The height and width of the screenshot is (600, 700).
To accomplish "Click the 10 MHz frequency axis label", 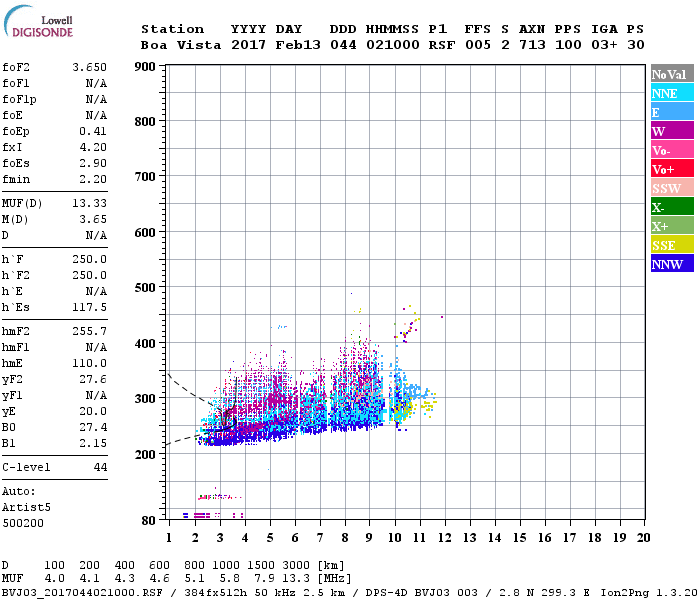I will point(395,538).
